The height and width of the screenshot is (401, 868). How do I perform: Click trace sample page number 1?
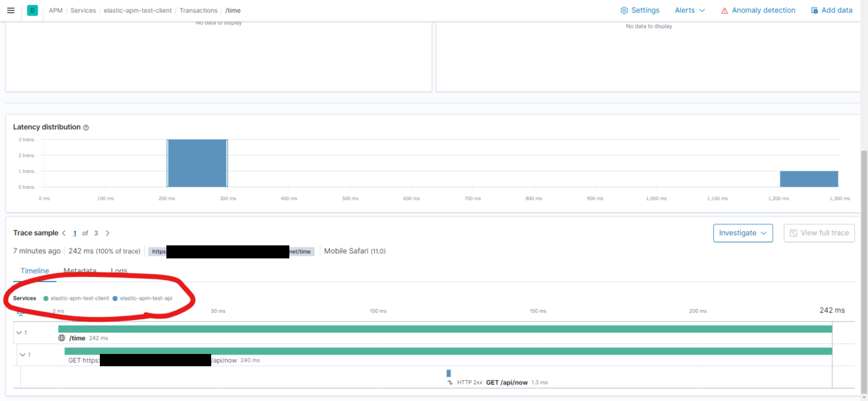75,233
